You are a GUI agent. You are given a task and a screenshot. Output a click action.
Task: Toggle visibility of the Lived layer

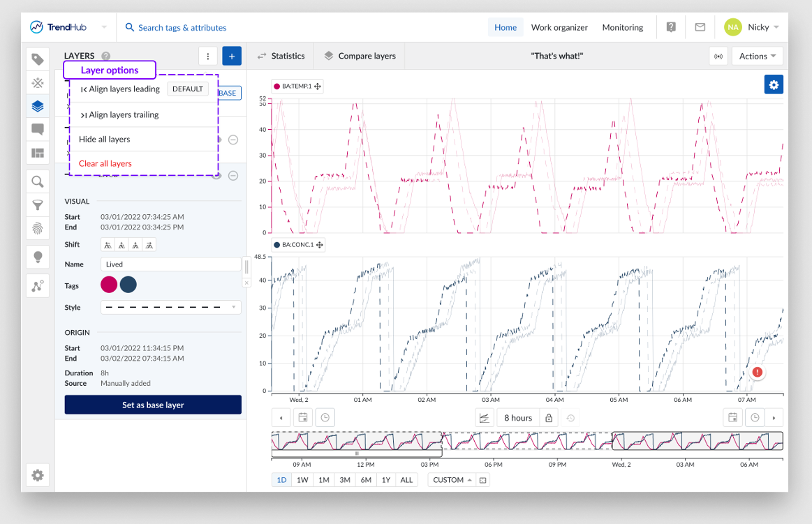tap(217, 175)
